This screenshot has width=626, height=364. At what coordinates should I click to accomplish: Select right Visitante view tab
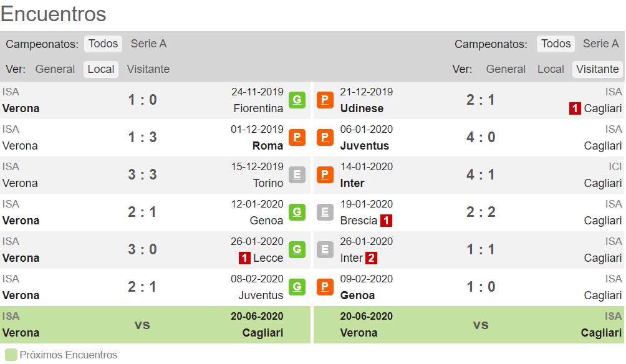click(597, 69)
